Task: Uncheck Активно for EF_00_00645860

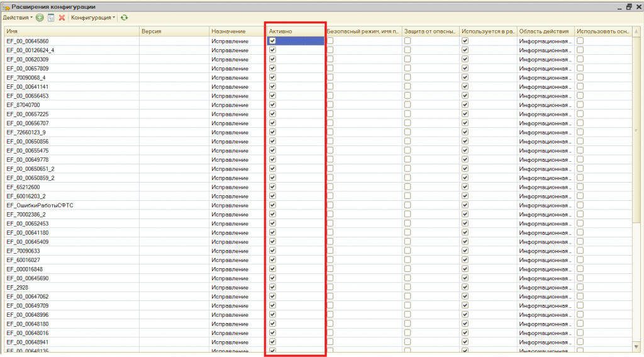Action: pos(272,41)
